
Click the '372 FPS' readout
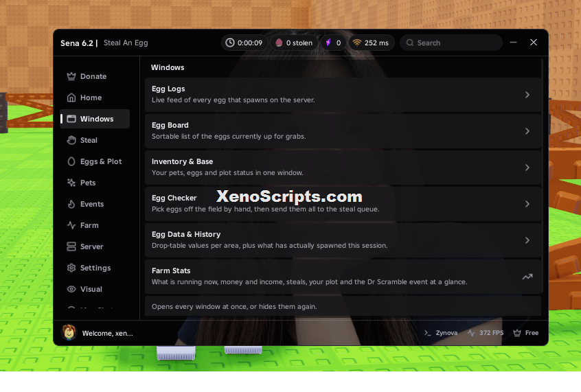pyautogui.click(x=491, y=333)
